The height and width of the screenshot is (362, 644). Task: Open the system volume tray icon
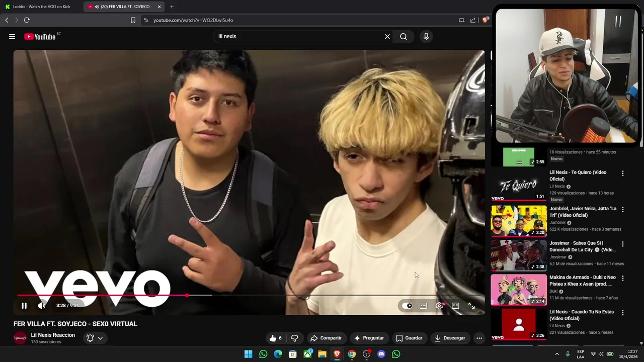click(601, 354)
